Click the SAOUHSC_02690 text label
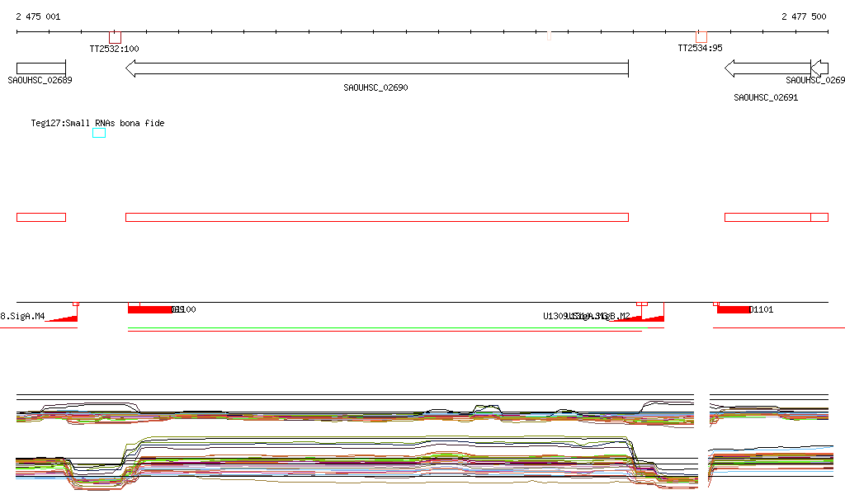 [x=375, y=87]
